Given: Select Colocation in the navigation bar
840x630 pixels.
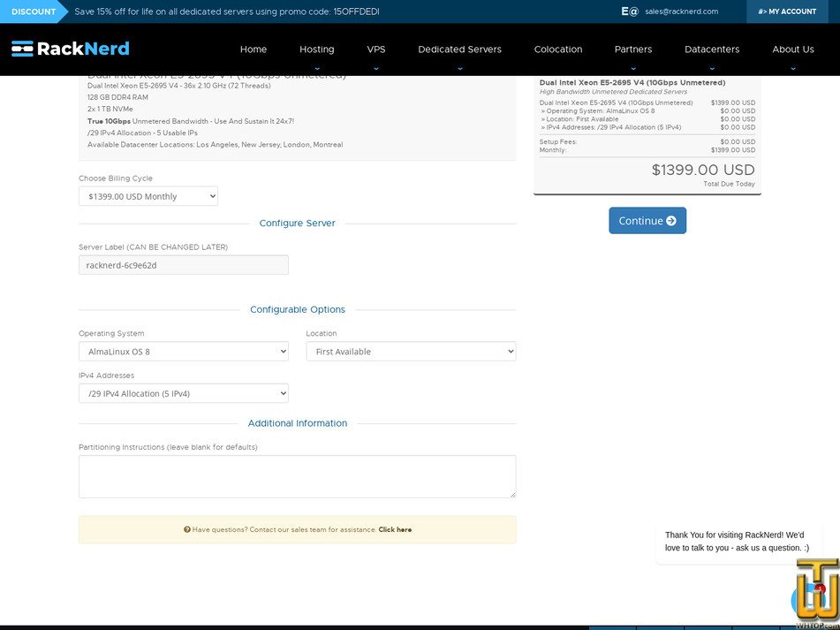Looking at the screenshot, I should (x=558, y=49).
